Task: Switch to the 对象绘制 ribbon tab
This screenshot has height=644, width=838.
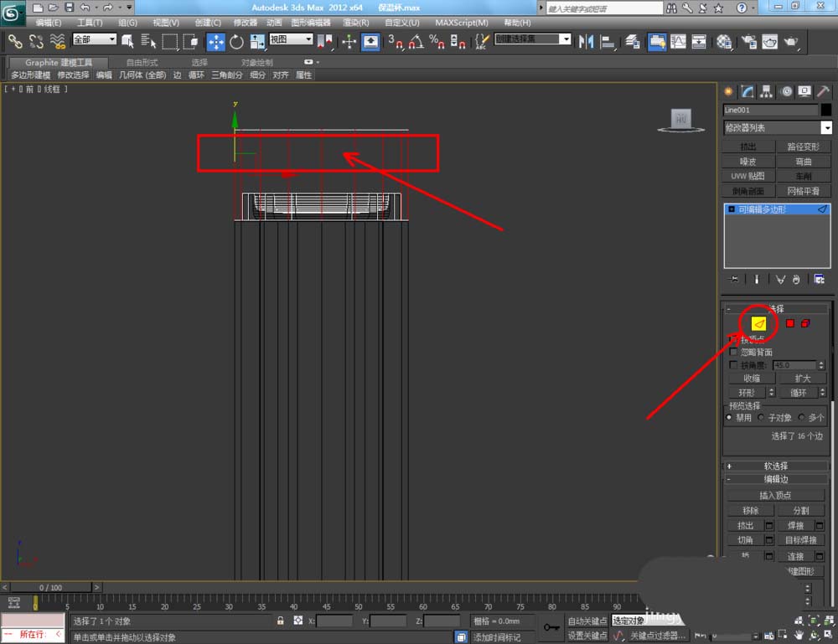Action: pos(256,63)
